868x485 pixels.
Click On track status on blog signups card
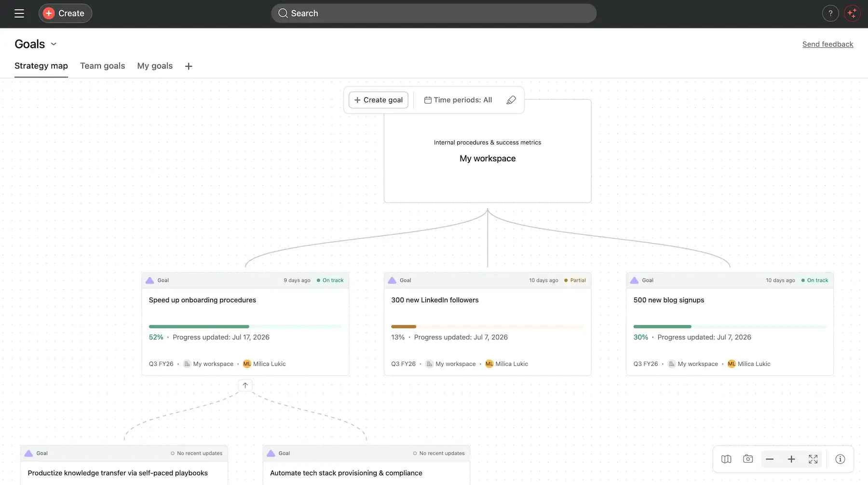815,280
